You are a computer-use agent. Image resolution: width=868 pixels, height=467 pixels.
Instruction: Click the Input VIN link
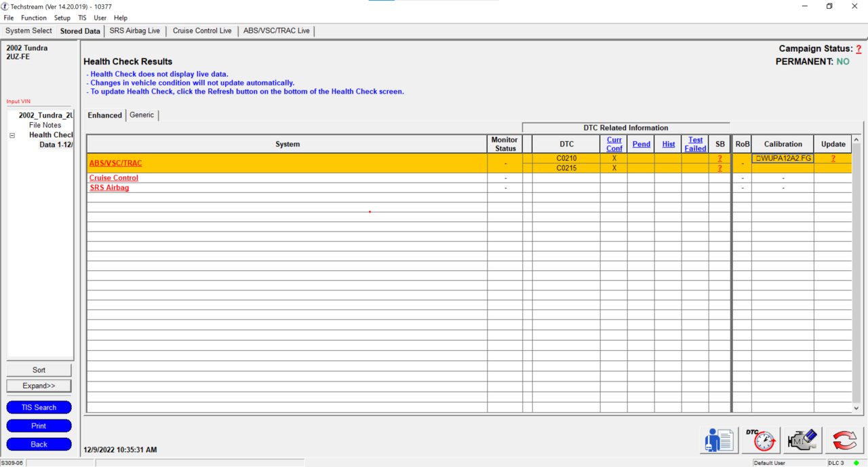[18, 102]
